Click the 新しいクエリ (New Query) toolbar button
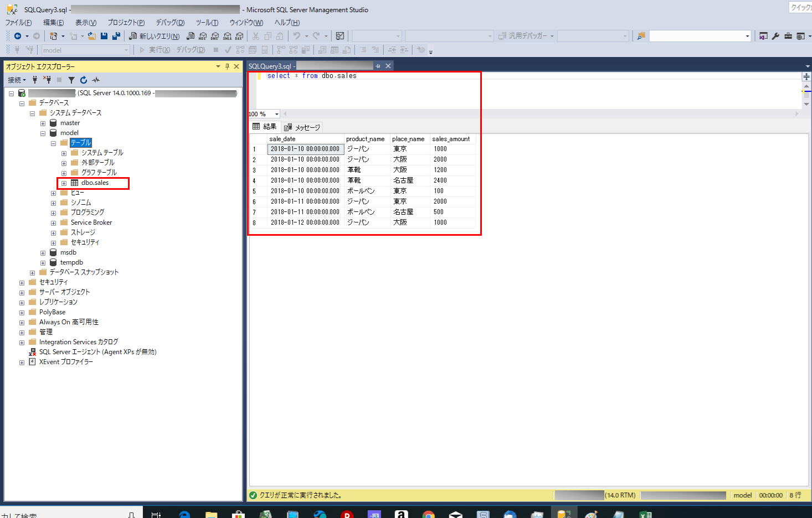Screen dimensions: 812x518 pos(155,36)
